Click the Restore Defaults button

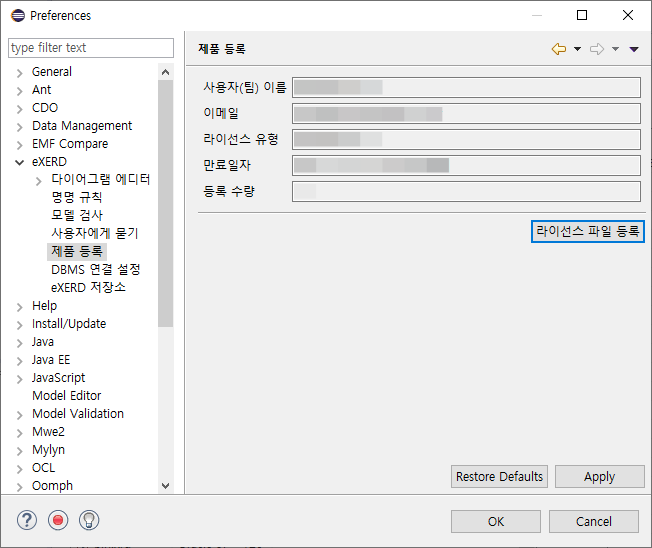tap(499, 476)
